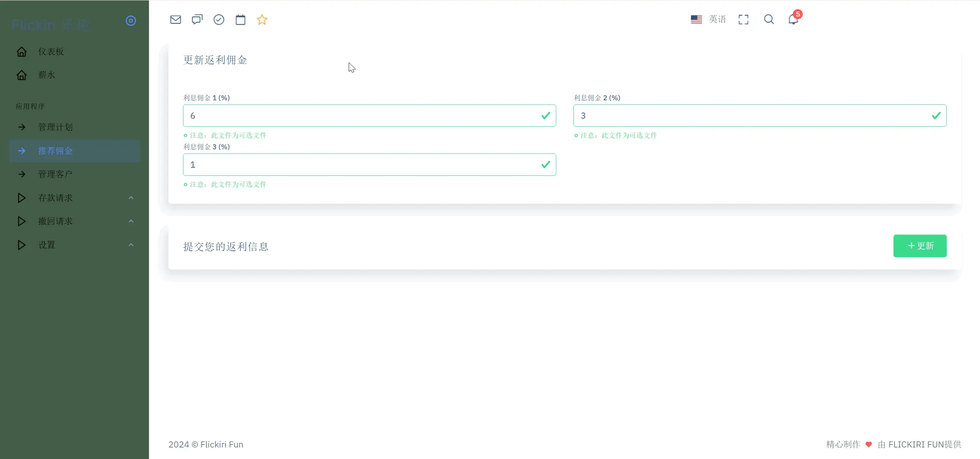This screenshot has width=980, height=459.
Task: Open the search magnifier icon
Action: tap(769, 20)
